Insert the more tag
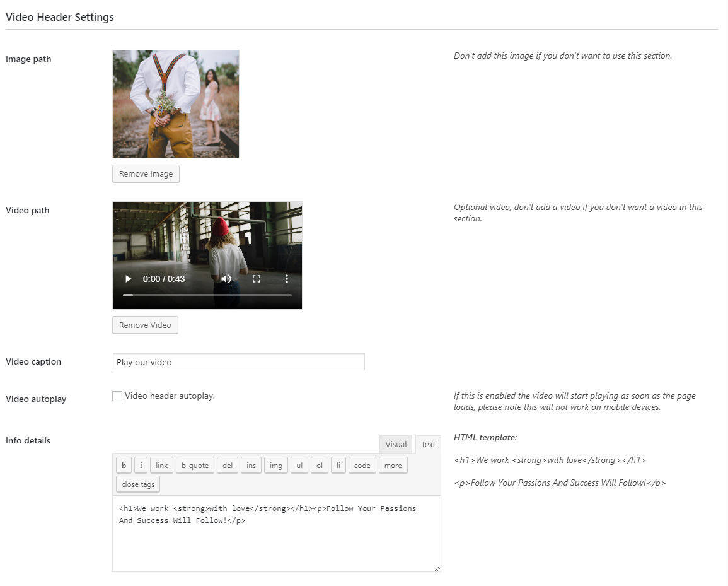 pyautogui.click(x=393, y=465)
